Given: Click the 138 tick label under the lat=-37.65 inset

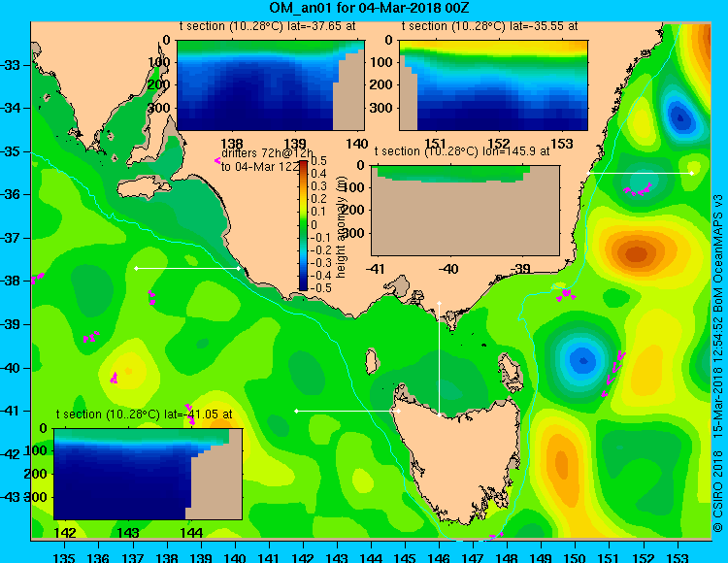Looking at the screenshot, I should click(232, 144).
